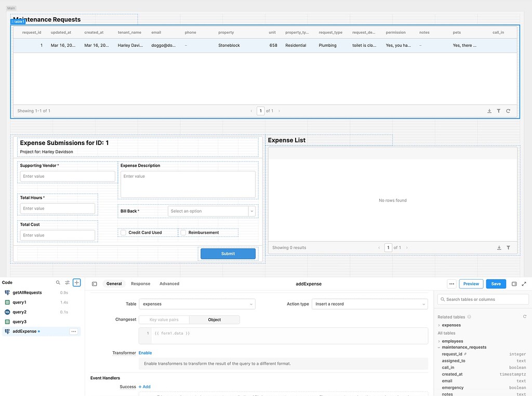Open the ellipsis menu on addExpense query

pos(74,331)
